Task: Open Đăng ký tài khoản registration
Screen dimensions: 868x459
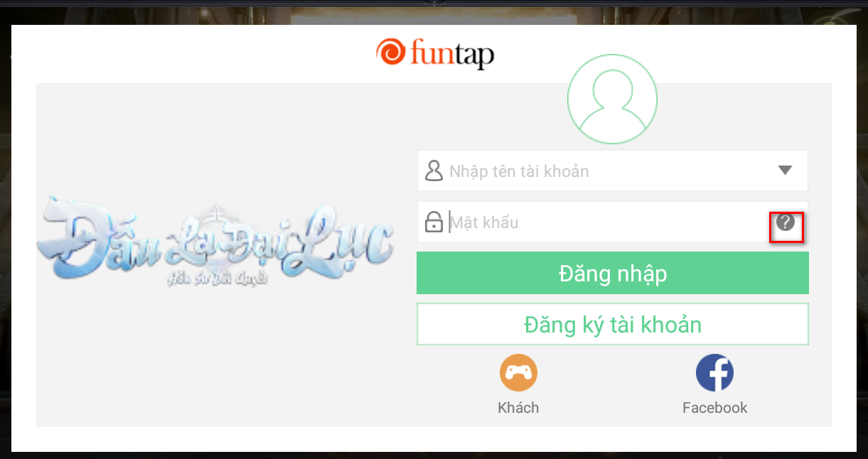Action: (612, 325)
